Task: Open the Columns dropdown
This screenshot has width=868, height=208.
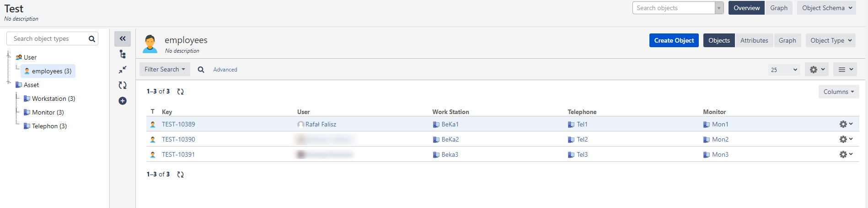Action: tap(839, 92)
